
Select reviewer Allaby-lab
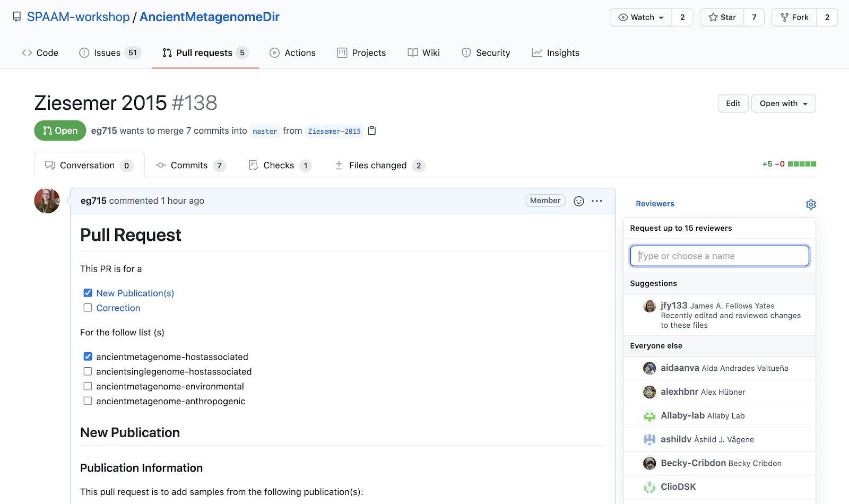[720, 416]
